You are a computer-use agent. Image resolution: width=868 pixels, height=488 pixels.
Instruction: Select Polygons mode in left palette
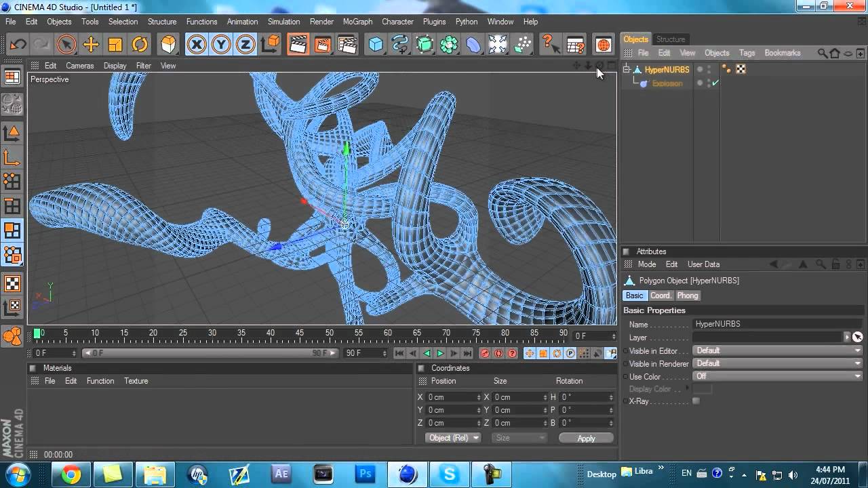12,230
